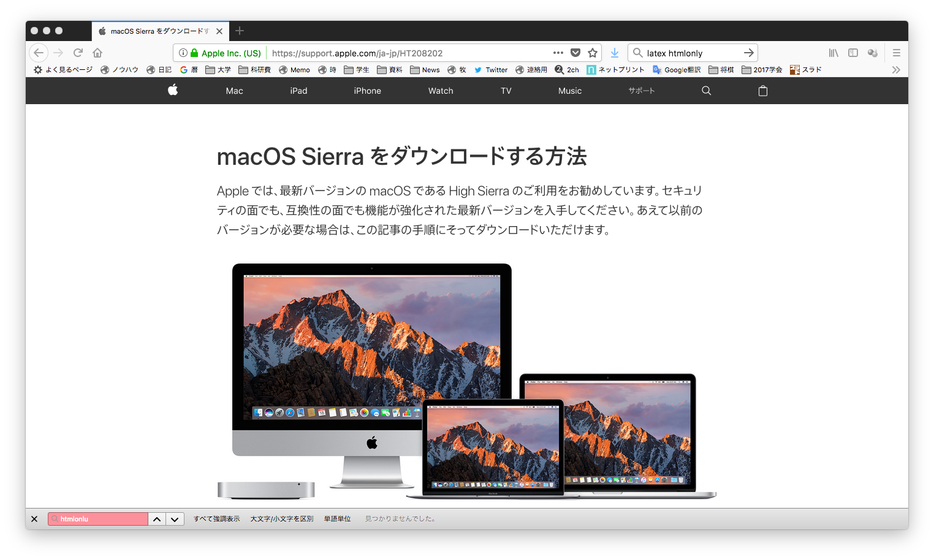Viewport: 934px width, 560px height.
Task: Expand the 資料 bookmark folder
Action: click(x=390, y=70)
